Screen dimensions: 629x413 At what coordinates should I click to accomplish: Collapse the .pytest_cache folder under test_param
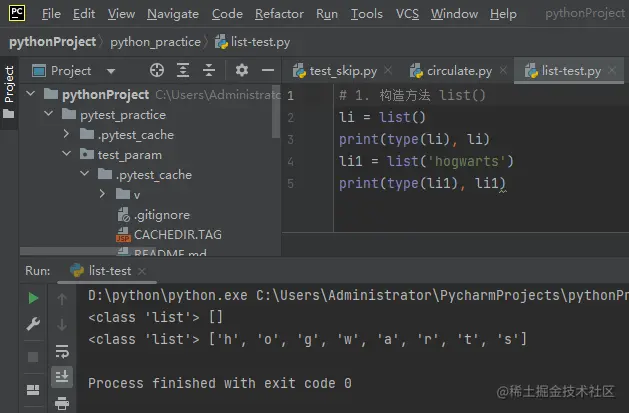coord(85,174)
